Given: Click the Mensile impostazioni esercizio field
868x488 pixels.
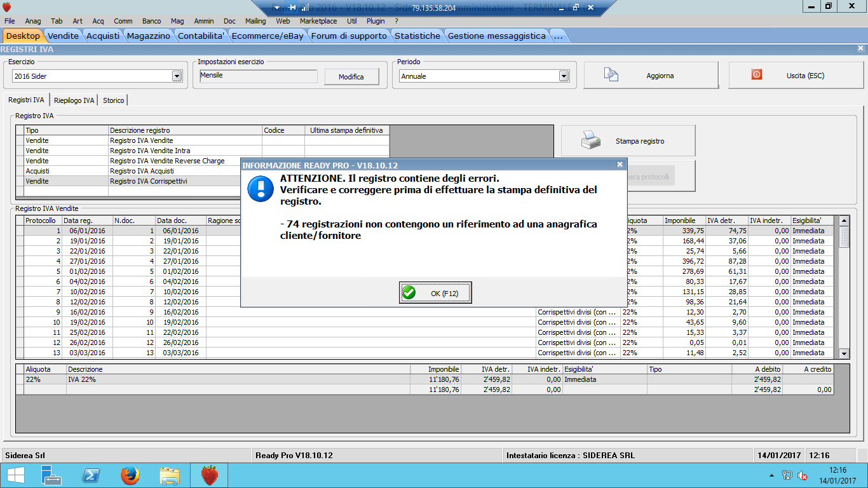Looking at the screenshot, I should [x=257, y=76].
